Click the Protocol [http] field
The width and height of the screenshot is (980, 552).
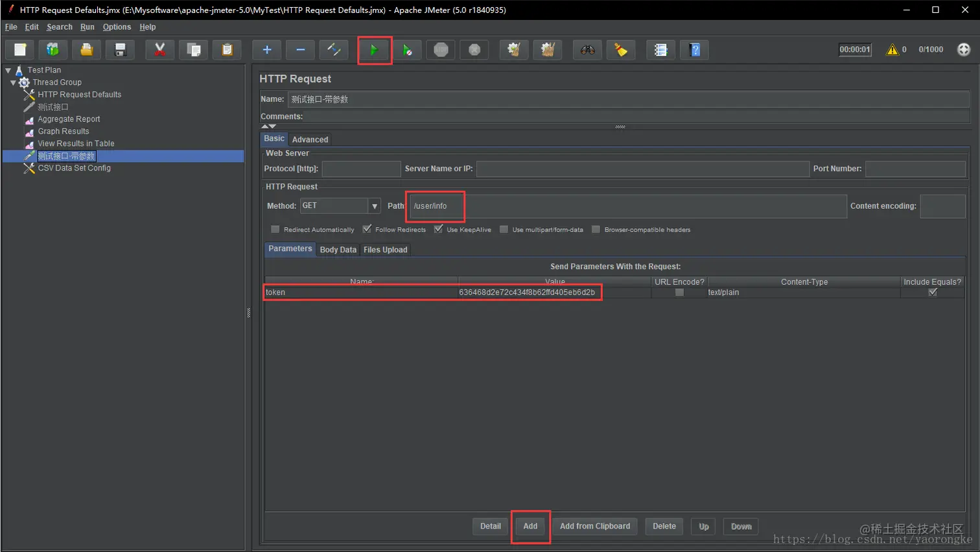pos(361,169)
